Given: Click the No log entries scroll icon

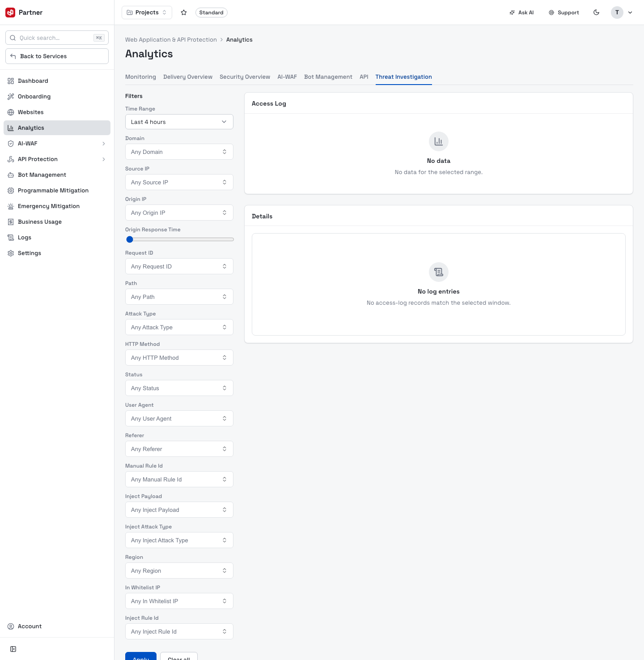Looking at the screenshot, I should (x=439, y=272).
